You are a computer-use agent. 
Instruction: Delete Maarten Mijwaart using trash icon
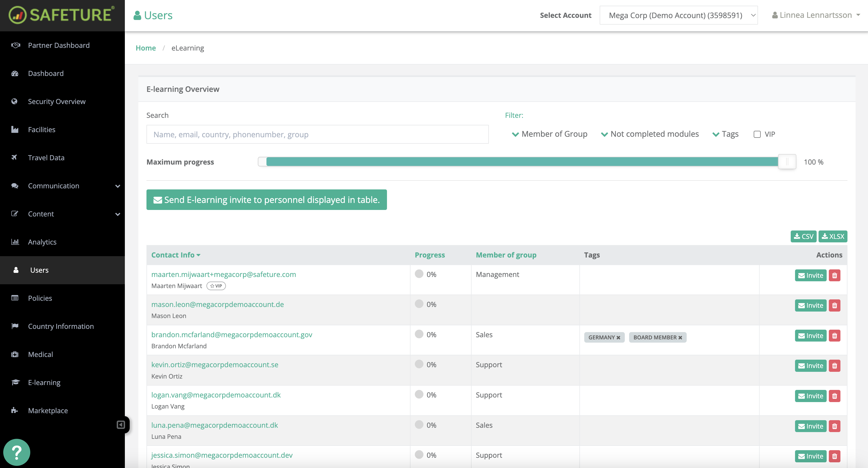(x=834, y=275)
